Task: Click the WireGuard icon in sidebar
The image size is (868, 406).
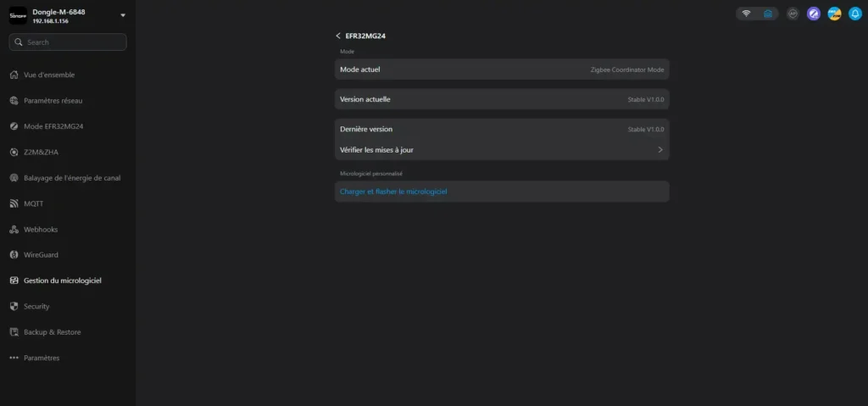Action: (x=14, y=255)
